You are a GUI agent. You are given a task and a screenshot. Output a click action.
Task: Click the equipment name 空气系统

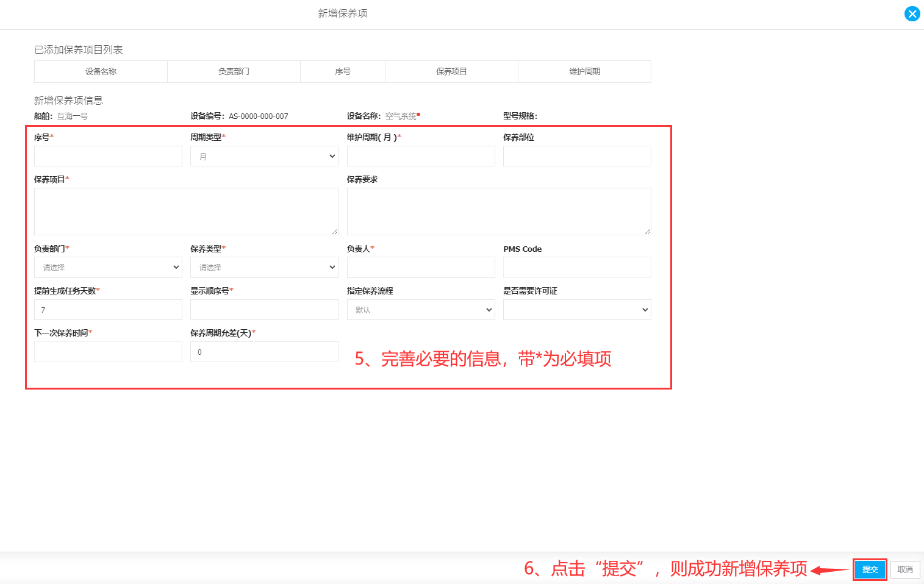pyautogui.click(x=401, y=116)
